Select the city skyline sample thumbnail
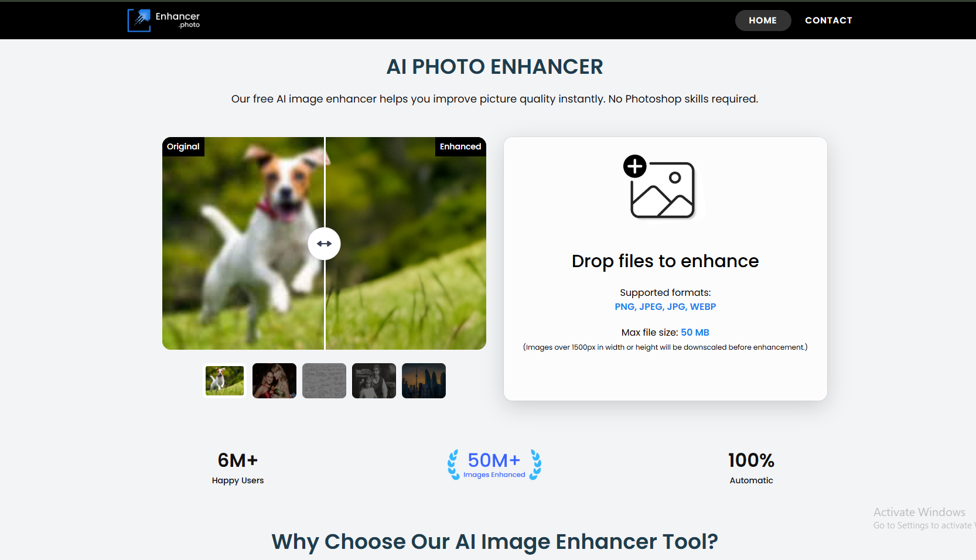Image resolution: width=976 pixels, height=560 pixels. [x=424, y=381]
